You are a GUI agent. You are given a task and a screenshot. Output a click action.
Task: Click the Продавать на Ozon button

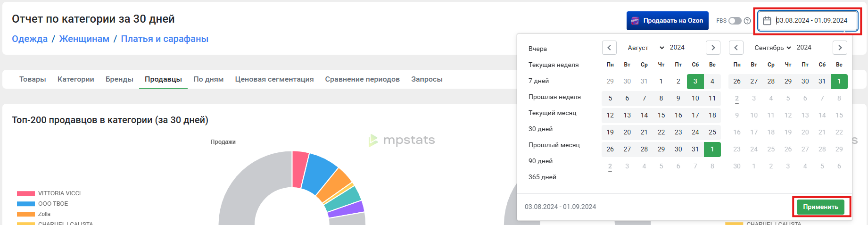coord(667,21)
